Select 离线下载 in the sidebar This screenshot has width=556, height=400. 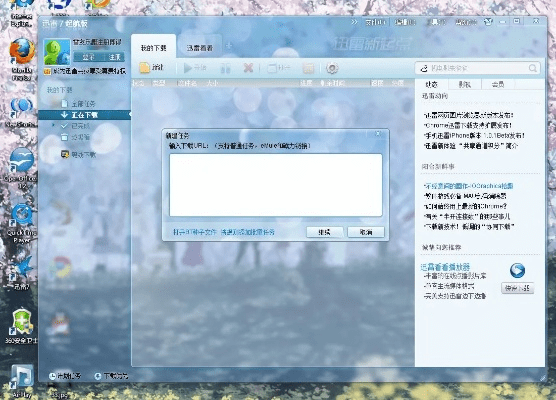[x=84, y=155]
